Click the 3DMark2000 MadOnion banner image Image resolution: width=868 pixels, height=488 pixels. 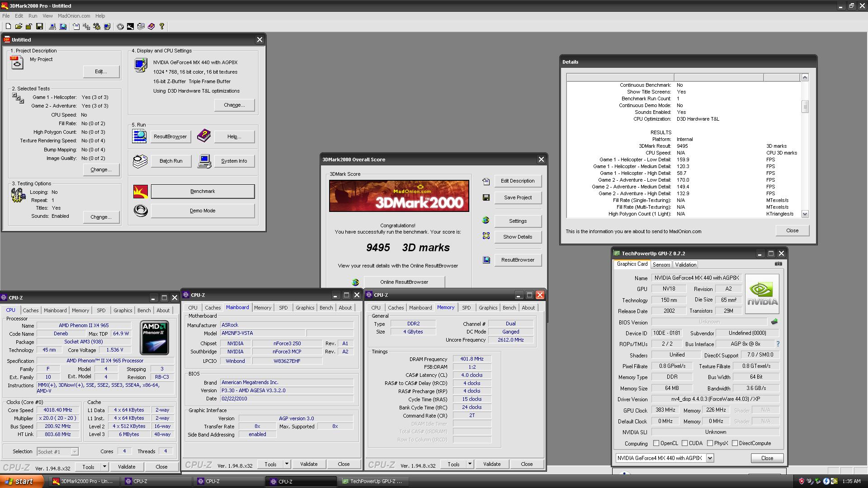[x=399, y=196]
